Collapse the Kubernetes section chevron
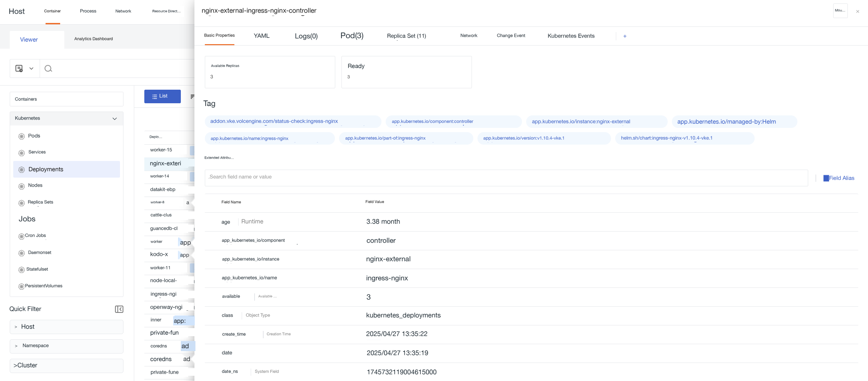This screenshot has width=868, height=381. pos(114,119)
